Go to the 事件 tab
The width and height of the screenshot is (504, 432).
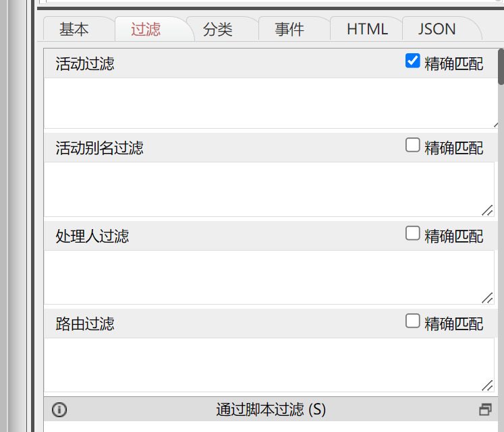click(x=289, y=30)
